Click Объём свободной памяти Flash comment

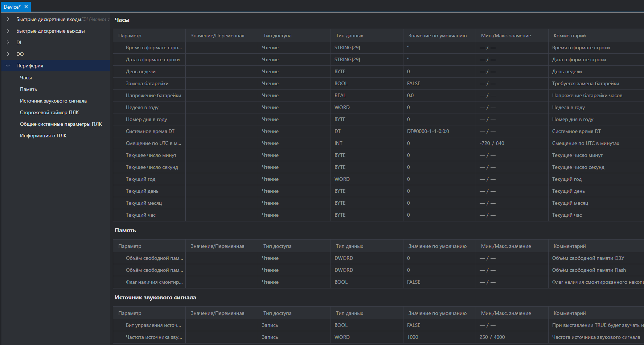(x=589, y=270)
